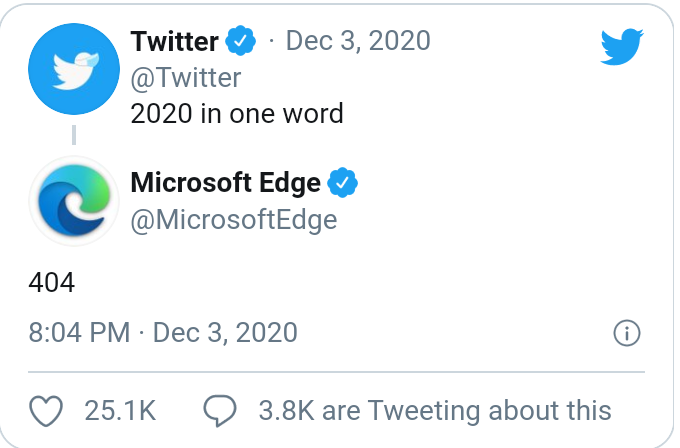Open the tweet info circle icon

coord(625,333)
